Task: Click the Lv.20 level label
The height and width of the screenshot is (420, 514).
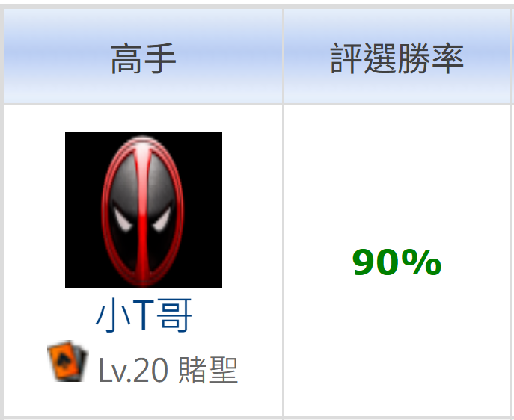Action: click(x=133, y=370)
